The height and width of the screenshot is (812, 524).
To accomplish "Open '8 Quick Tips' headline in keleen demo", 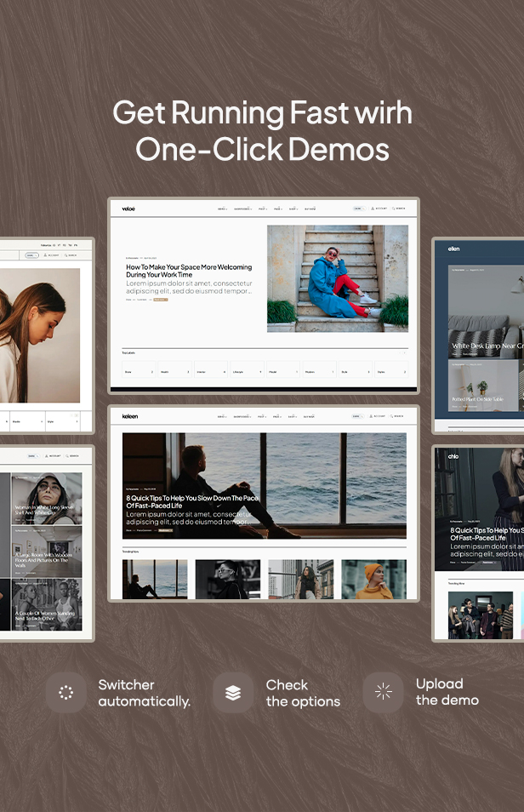I will point(191,502).
